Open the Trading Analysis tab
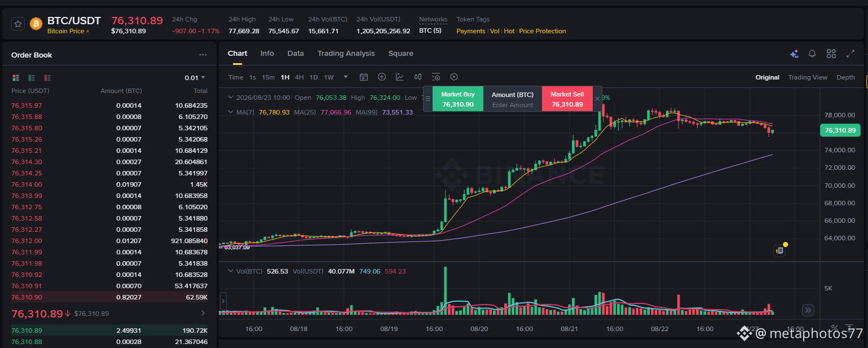The height and width of the screenshot is (348, 868). pyautogui.click(x=346, y=54)
